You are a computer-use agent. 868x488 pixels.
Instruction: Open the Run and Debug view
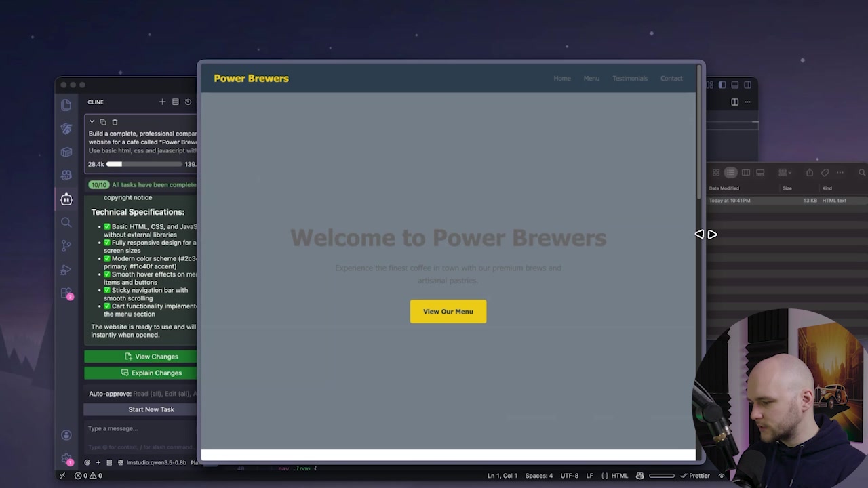66,270
